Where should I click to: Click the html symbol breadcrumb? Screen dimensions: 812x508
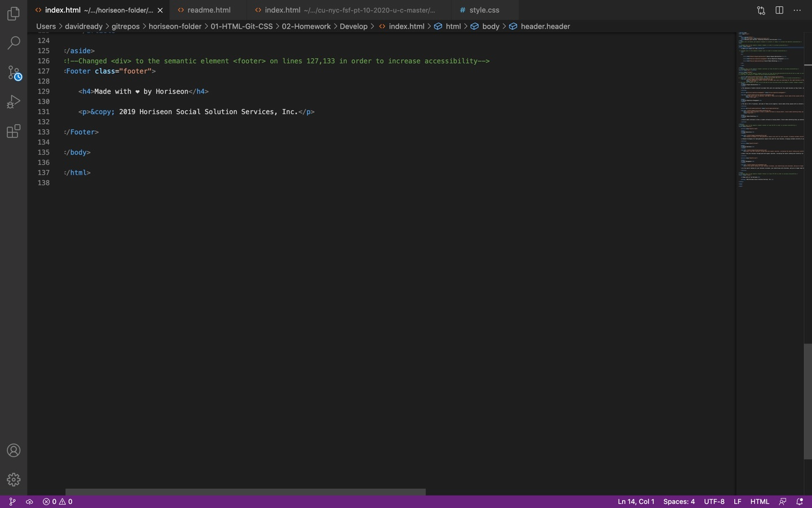coord(447,26)
